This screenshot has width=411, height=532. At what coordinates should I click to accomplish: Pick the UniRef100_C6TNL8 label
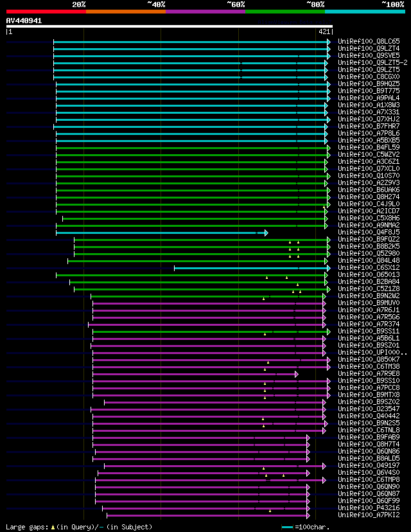369,430
